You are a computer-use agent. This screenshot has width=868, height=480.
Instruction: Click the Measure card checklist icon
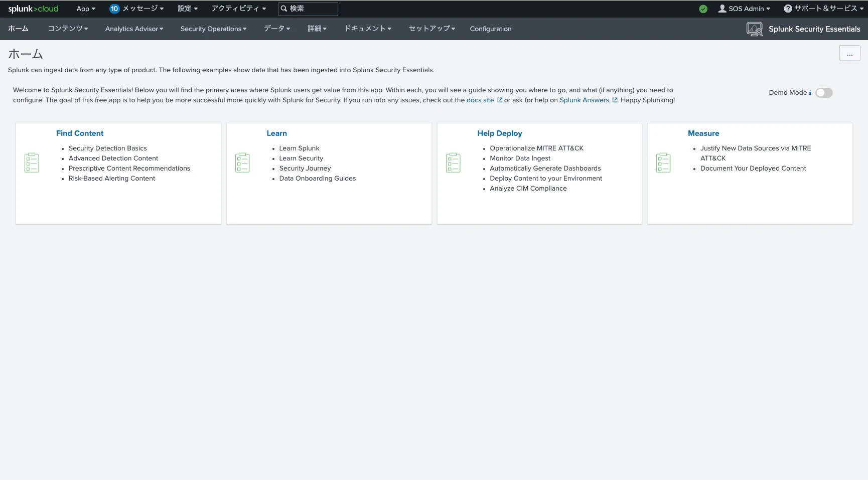[663, 163]
